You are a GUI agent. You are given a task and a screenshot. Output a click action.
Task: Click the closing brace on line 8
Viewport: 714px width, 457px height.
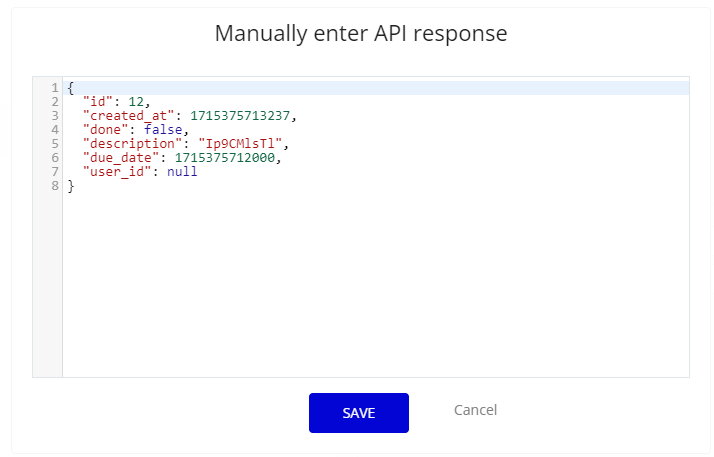[70, 186]
